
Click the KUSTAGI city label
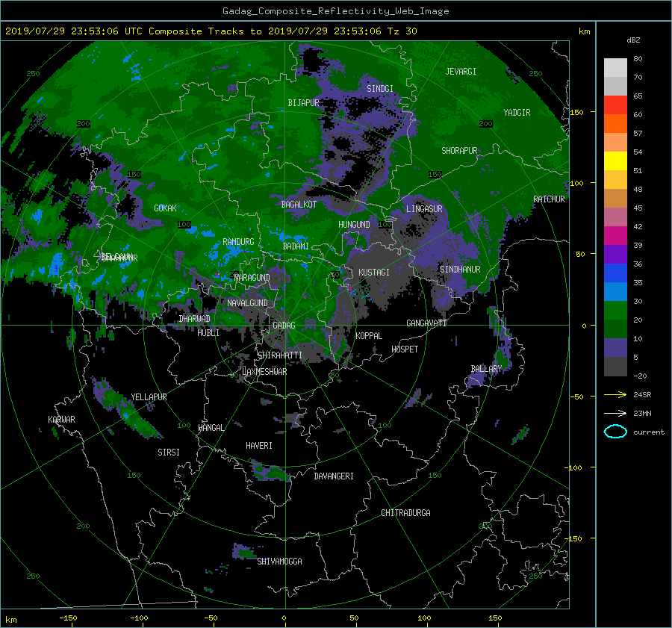[374, 273]
